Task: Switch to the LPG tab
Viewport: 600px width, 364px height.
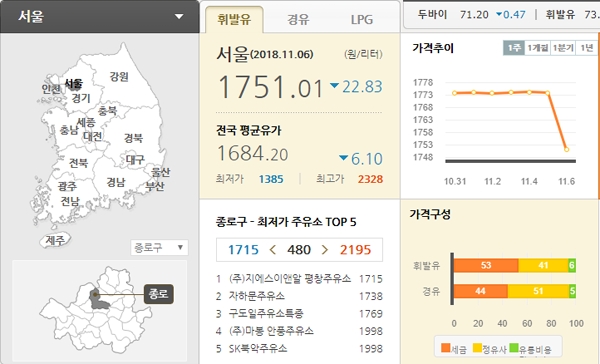Action: coord(362,19)
